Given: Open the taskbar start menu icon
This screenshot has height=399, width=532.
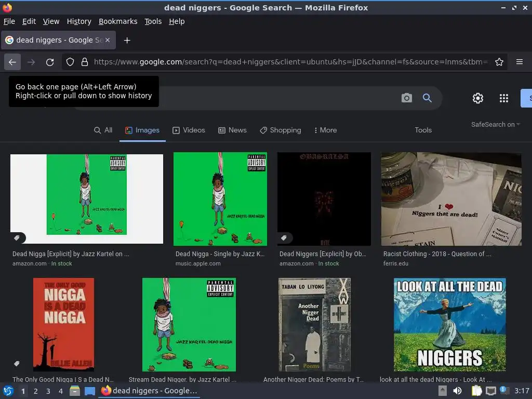Looking at the screenshot, I should (8, 391).
